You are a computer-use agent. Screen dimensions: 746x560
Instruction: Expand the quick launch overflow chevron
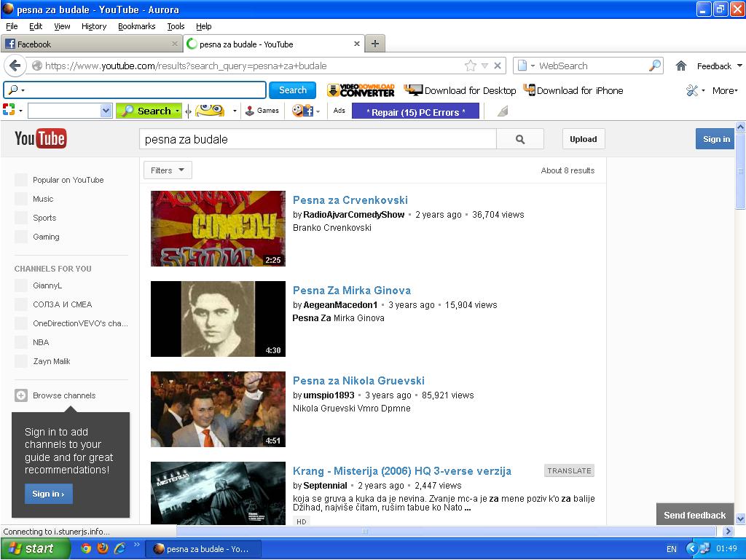pos(136,545)
